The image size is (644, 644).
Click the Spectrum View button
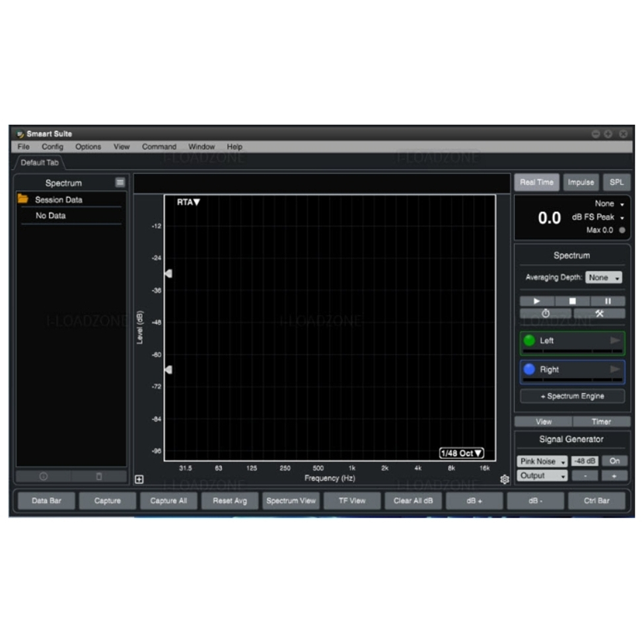click(291, 501)
